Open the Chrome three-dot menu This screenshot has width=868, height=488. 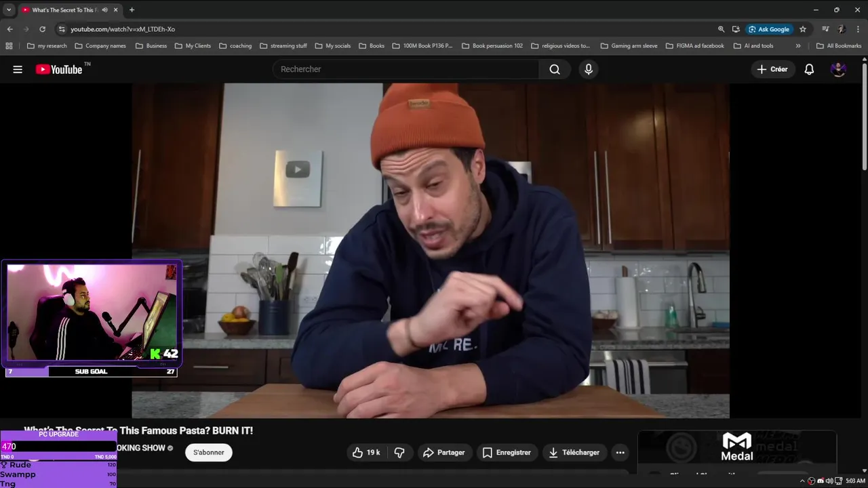coord(859,29)
